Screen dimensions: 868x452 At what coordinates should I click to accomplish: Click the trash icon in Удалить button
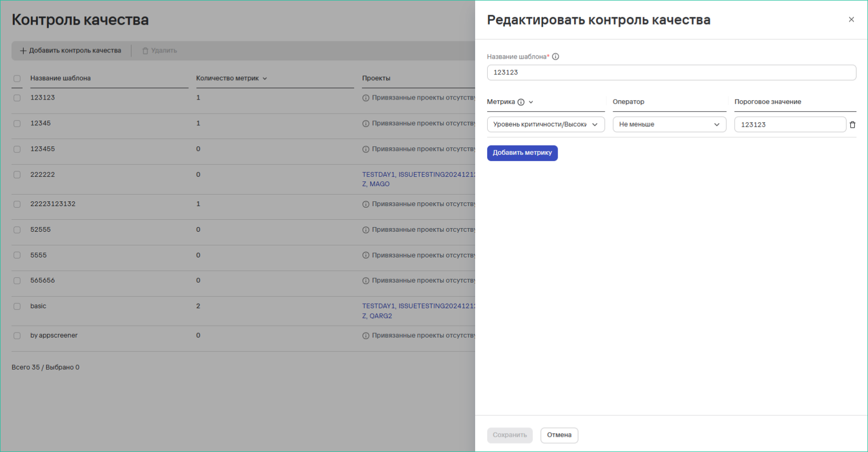point(146,51)
